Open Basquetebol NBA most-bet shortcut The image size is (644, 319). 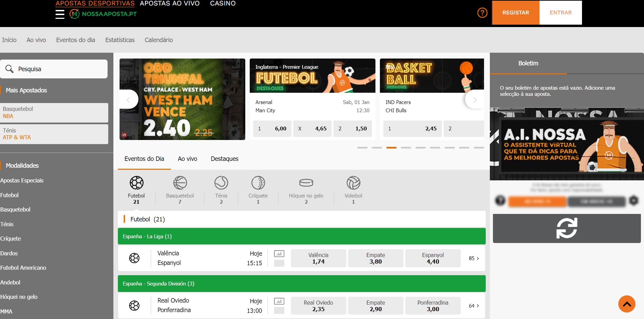pyautogui.click(x=54, y=113)
